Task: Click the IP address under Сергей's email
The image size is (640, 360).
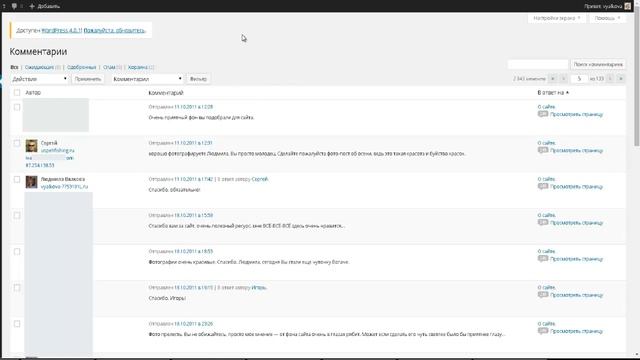Action: tap(40, 165)
